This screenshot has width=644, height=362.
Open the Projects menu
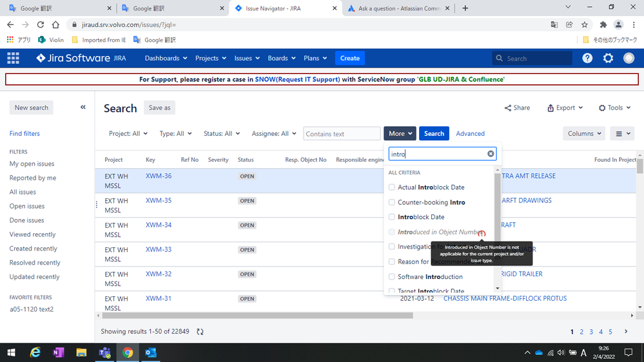[x=211, y=58]
